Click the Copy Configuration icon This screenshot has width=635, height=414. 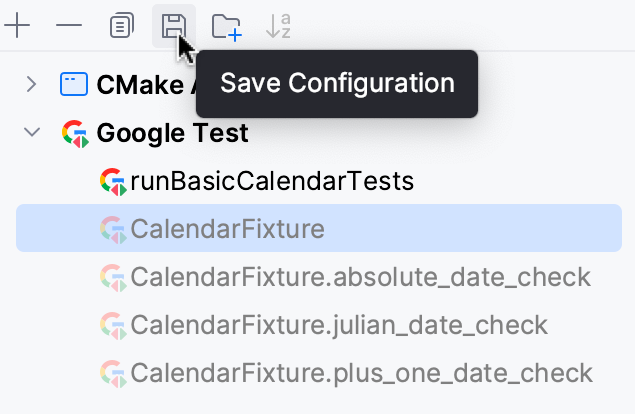coord(122,27)
